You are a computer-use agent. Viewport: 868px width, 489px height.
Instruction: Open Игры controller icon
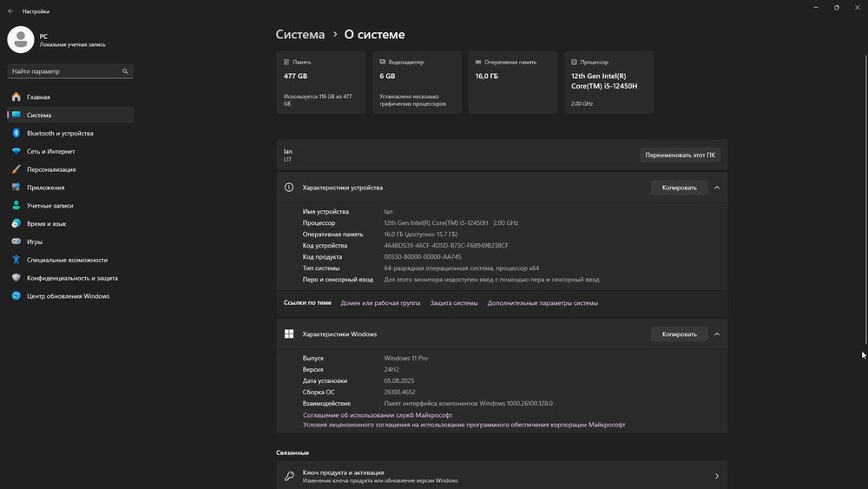pos(16,241)
